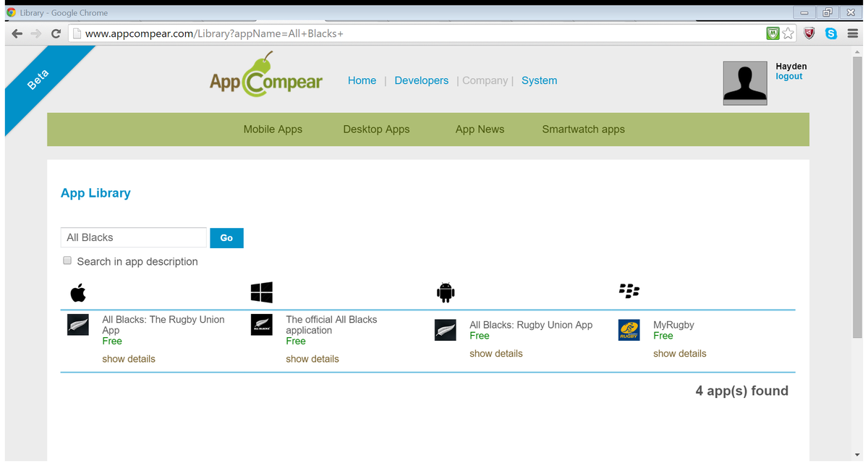Click the Beta corner ribbon
Image resolution: width=868 pixels, height=466 pixels.
40,80
